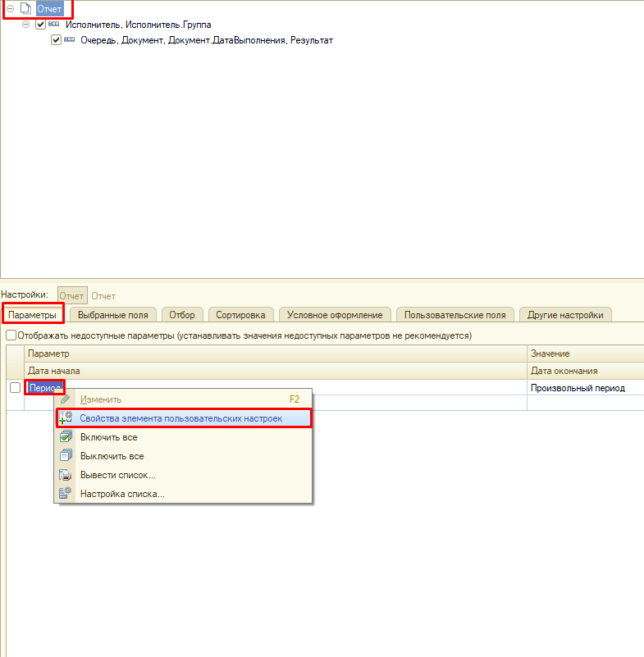Open the Отбор tab
This screenshot has height=657, width=644.
182,315
